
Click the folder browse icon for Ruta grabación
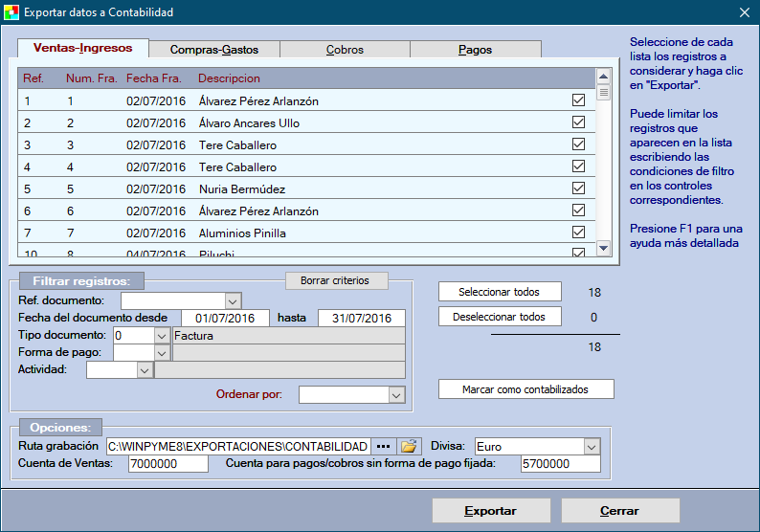[x=410, y=446]
